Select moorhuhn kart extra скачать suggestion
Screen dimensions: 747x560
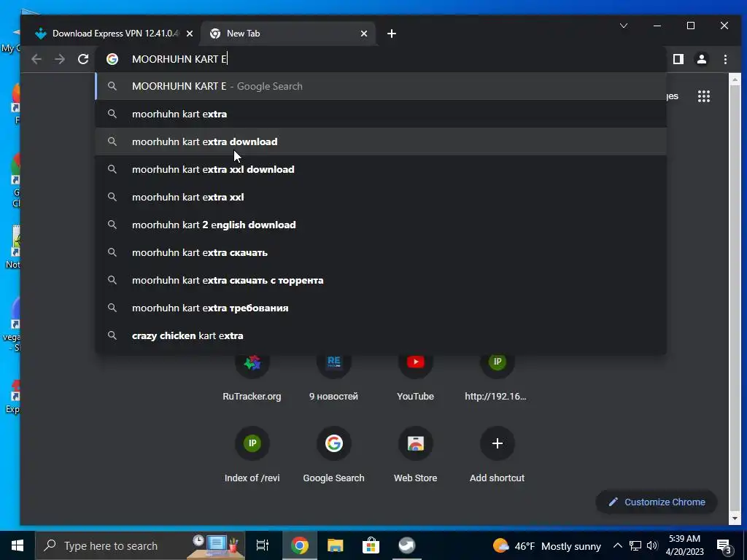click(381, 252)
